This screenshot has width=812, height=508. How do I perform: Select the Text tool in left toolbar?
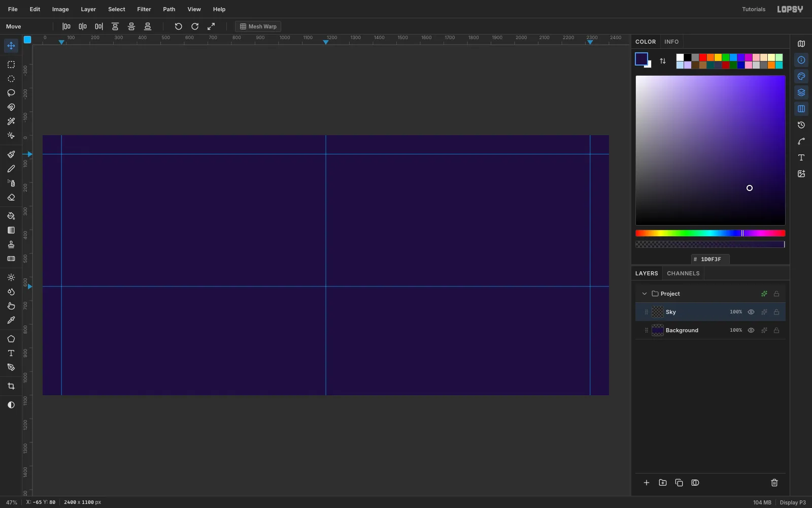point(11,353)
